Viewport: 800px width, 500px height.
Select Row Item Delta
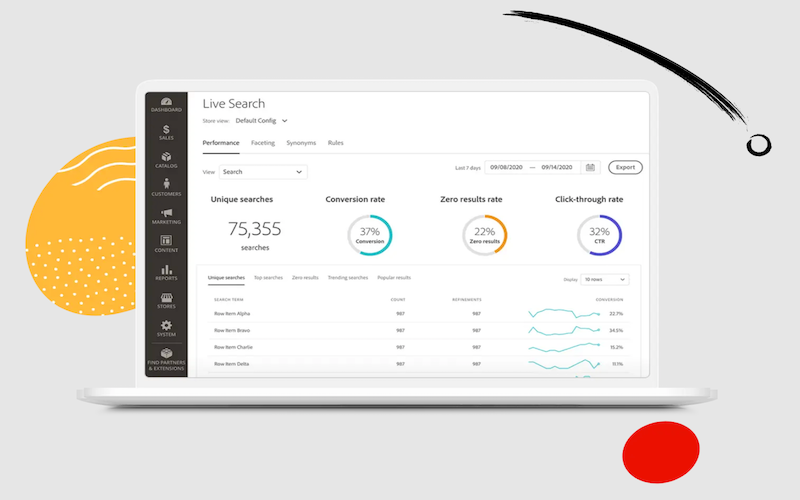232,364
